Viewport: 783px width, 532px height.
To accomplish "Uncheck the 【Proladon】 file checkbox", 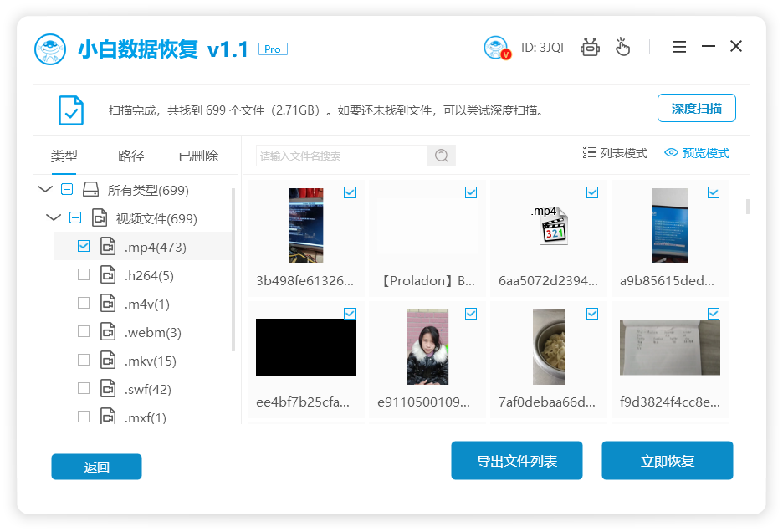I will [471, 192].
